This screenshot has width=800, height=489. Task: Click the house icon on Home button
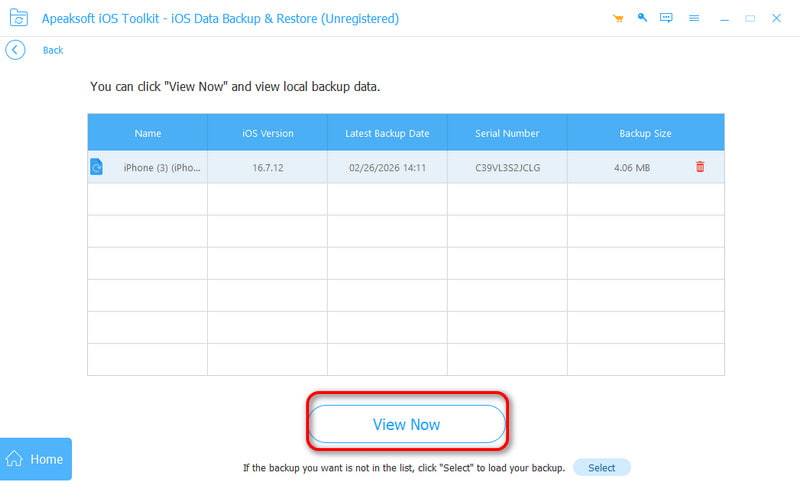[15, 459]
